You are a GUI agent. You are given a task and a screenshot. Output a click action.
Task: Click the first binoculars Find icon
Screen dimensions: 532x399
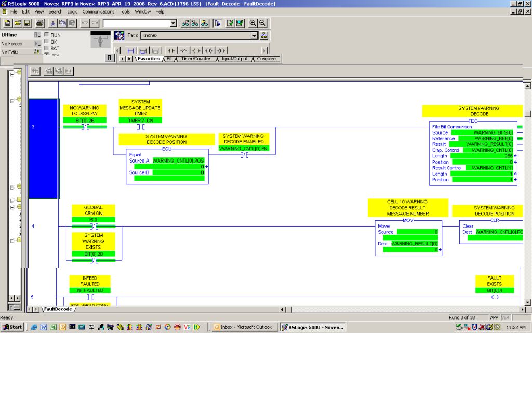[x=185, y=23]
